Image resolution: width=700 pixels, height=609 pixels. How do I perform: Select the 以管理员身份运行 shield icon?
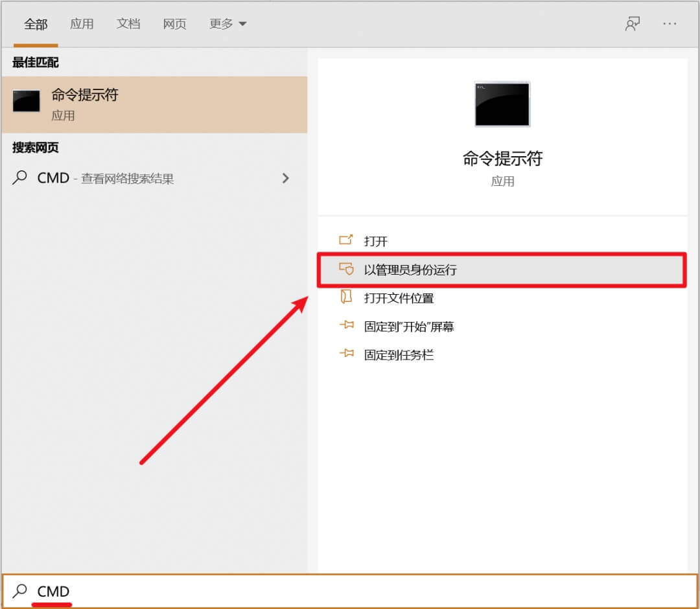[347, 270]
